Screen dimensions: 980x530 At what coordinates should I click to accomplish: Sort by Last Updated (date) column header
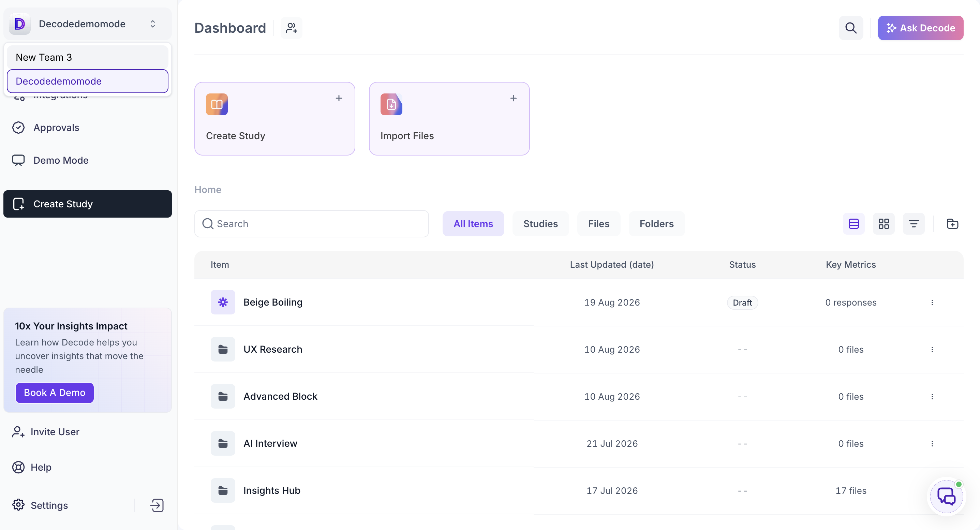[612, 264]
